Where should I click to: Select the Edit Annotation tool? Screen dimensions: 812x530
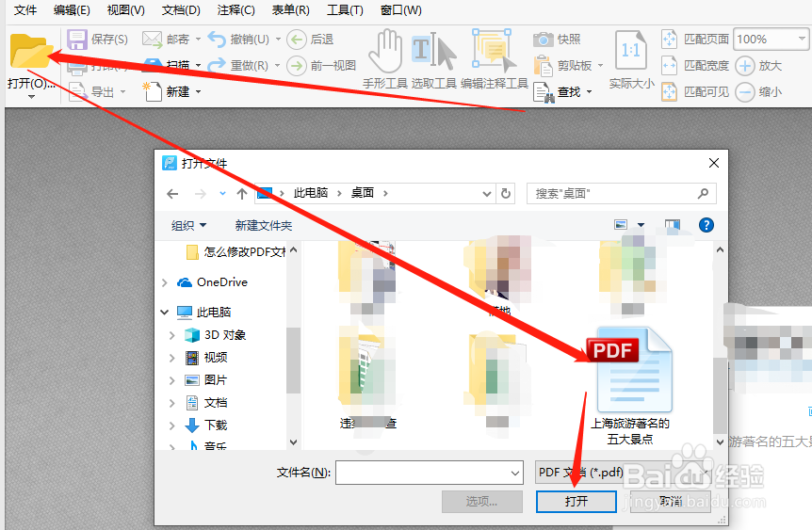pos(494,51)
